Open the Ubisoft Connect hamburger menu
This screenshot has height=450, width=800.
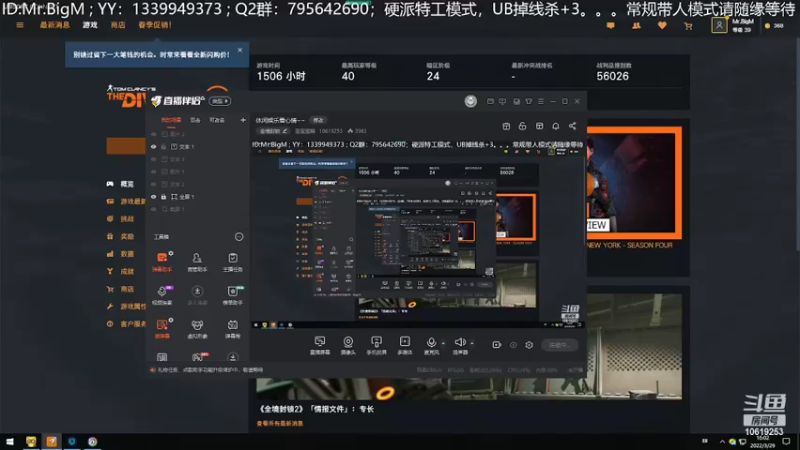20,25
